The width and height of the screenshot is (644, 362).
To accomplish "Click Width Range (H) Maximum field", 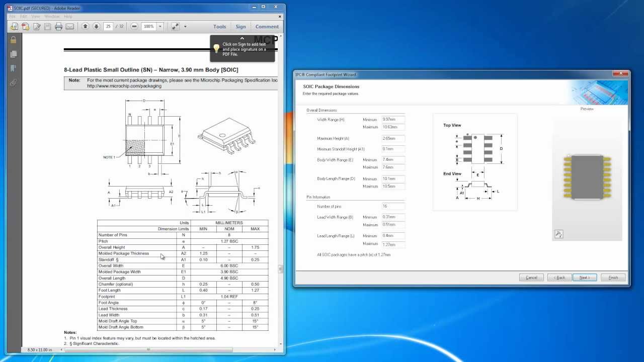I will point(393,127).
